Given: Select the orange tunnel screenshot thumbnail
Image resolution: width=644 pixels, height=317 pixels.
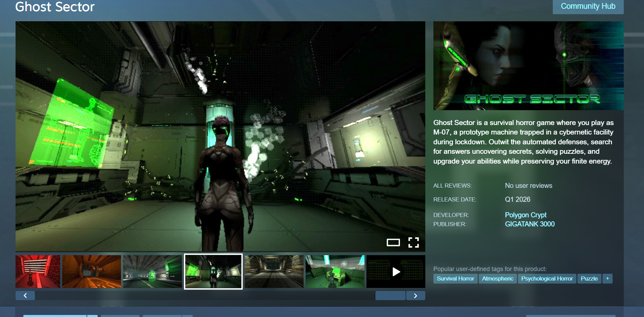Looking at the screenshot, I should tap(92, 272).
